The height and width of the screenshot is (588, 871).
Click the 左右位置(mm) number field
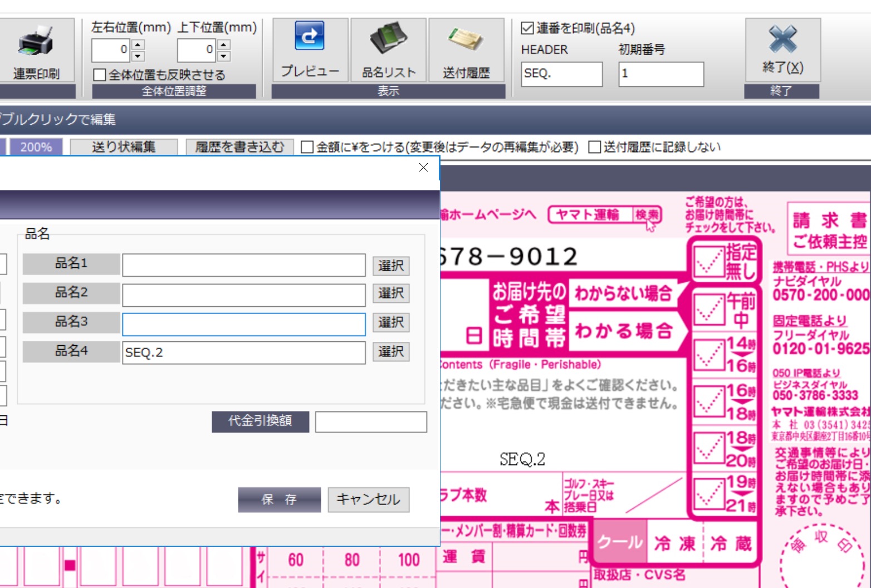click(x=111, y=50)
